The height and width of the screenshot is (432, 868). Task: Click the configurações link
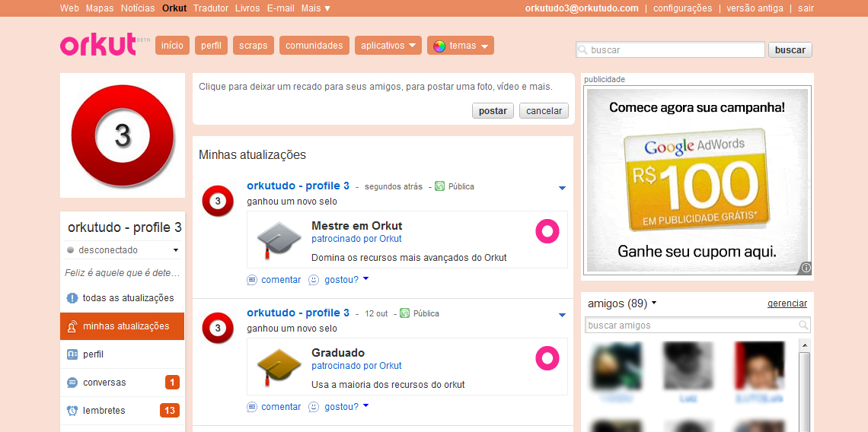coord(682,8)
